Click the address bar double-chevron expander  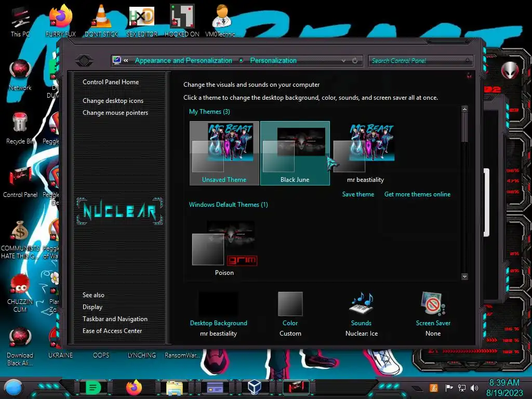click(x=126, y=61)
